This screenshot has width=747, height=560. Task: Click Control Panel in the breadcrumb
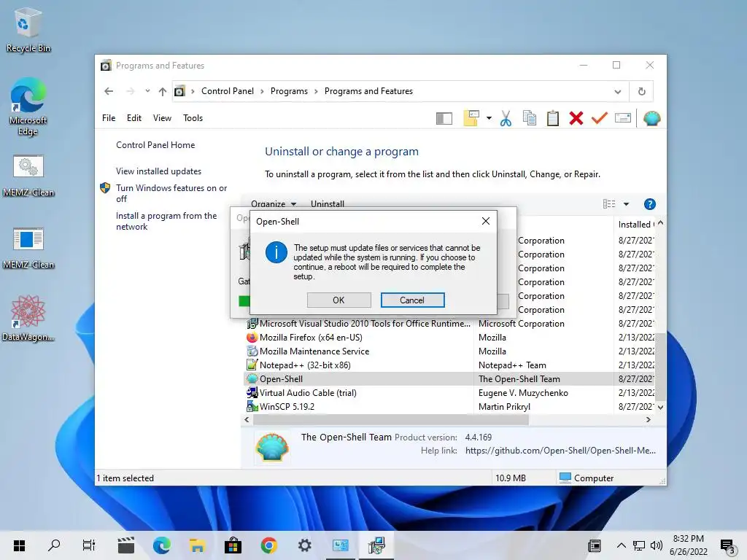click(x=228, y=91)
